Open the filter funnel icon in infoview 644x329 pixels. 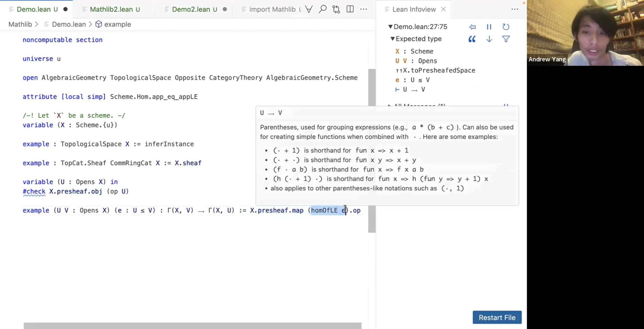pos(506,39)
